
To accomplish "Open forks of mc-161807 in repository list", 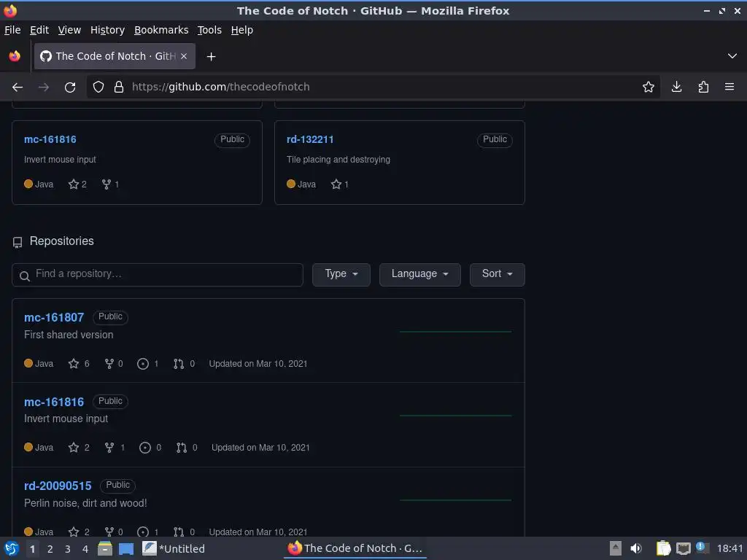I will click(x=114, y=364).
